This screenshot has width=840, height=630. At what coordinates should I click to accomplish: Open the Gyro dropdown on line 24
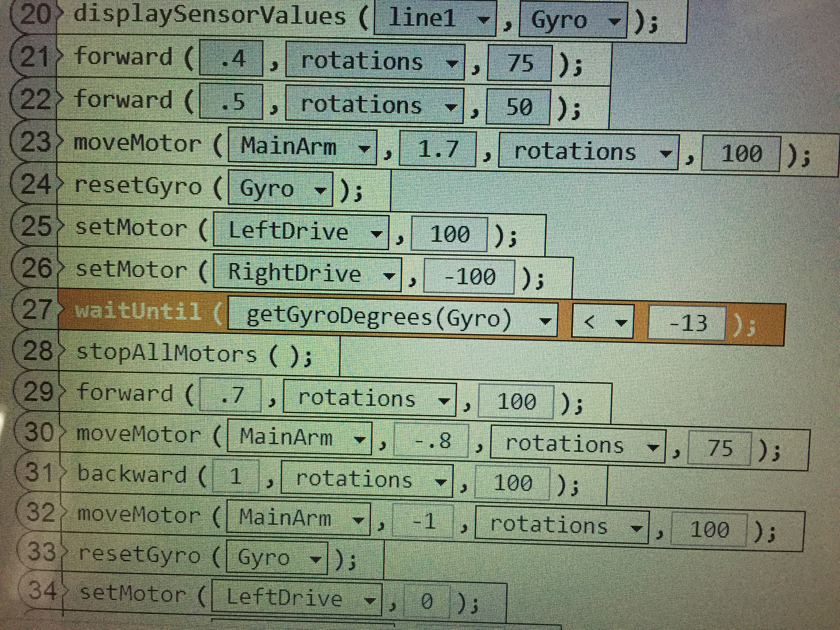[x=281, y=189]
